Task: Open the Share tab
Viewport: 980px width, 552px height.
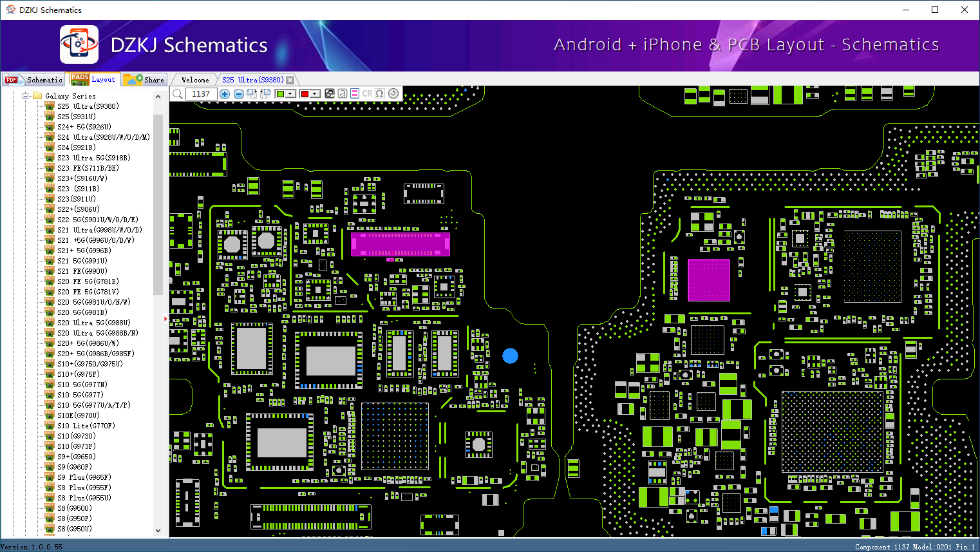Action: click(x=144, y=79)
